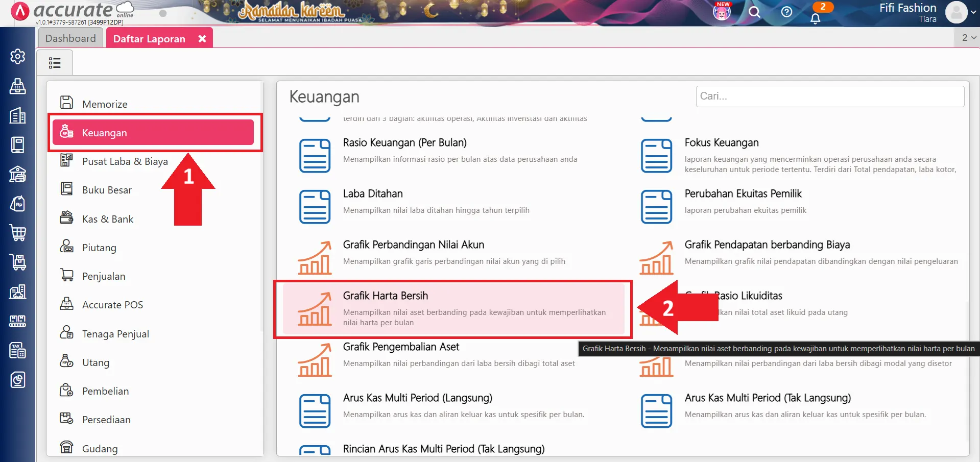Select the cash register icon in sidebar
The image size is (980, 462).
[17, 87]
